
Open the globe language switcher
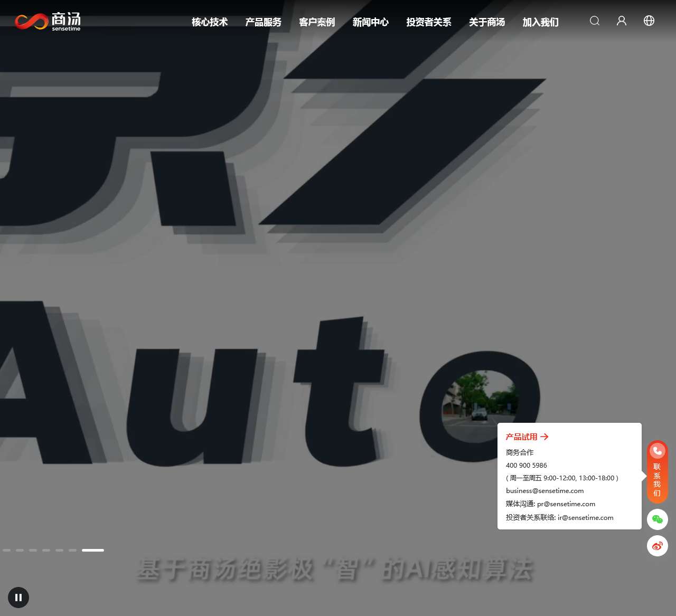(x=649, y=21)
